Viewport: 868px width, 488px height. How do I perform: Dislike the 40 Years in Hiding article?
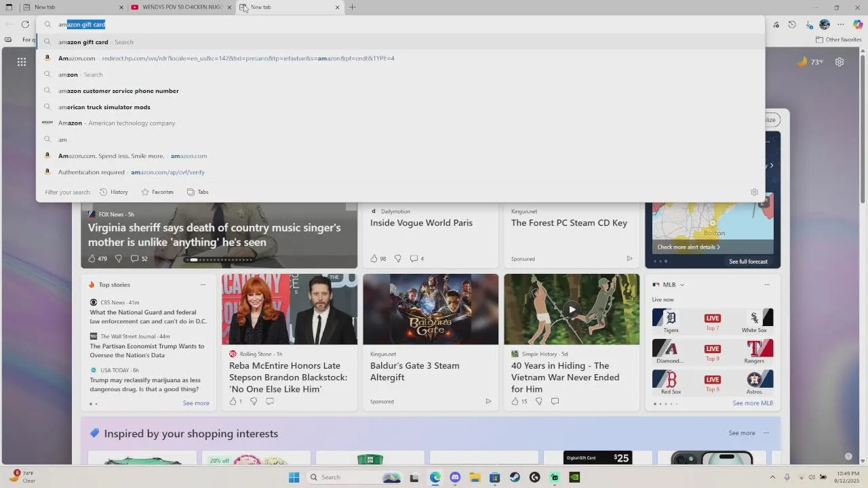pyautogui.click(x=539, y=401)
